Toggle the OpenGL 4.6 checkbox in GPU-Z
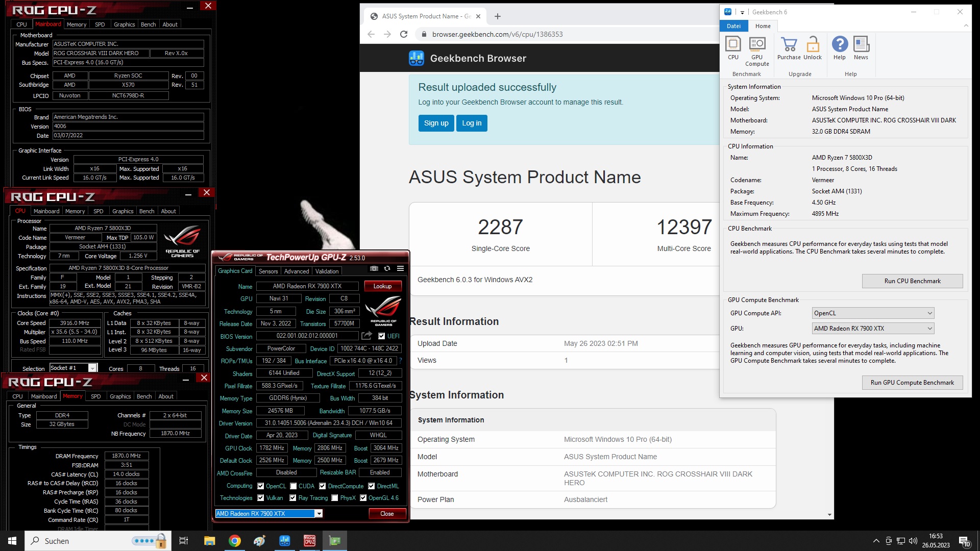 (363, 498)
